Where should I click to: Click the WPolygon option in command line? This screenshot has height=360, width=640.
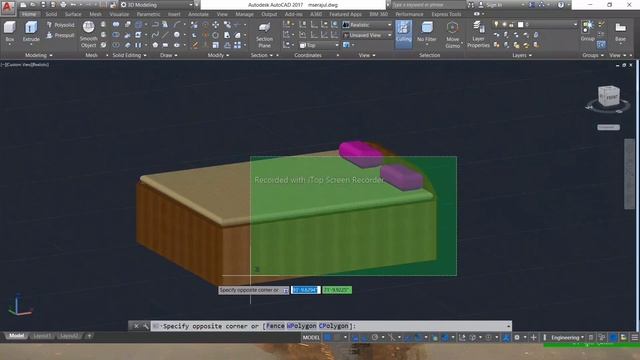pos(301,326)
